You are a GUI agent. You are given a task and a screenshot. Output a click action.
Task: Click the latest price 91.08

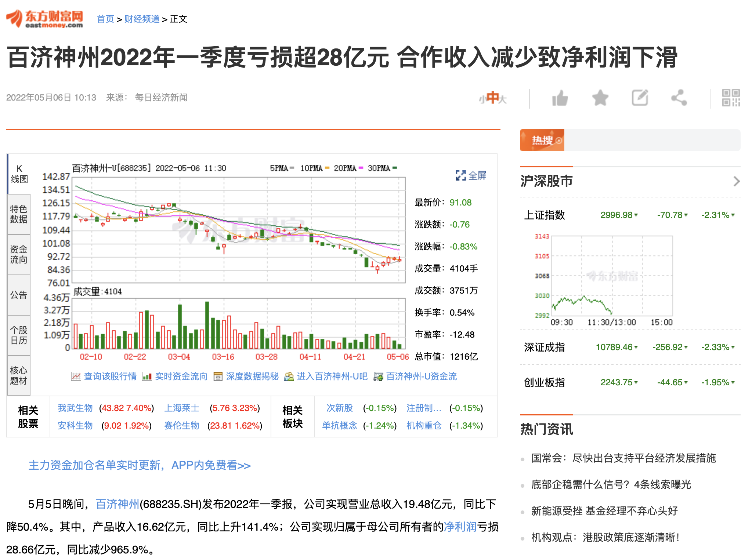(x=460, y=203)
